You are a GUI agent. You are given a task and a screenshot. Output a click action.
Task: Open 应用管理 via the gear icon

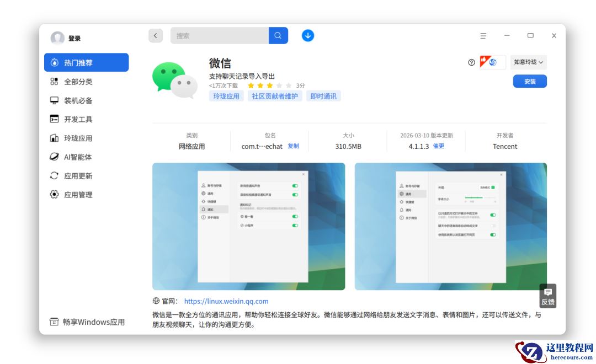tap(54, 194)
